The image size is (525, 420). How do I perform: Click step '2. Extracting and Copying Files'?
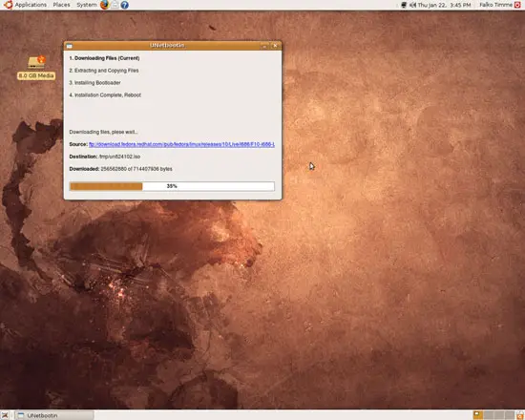click(x=104, y=71)
